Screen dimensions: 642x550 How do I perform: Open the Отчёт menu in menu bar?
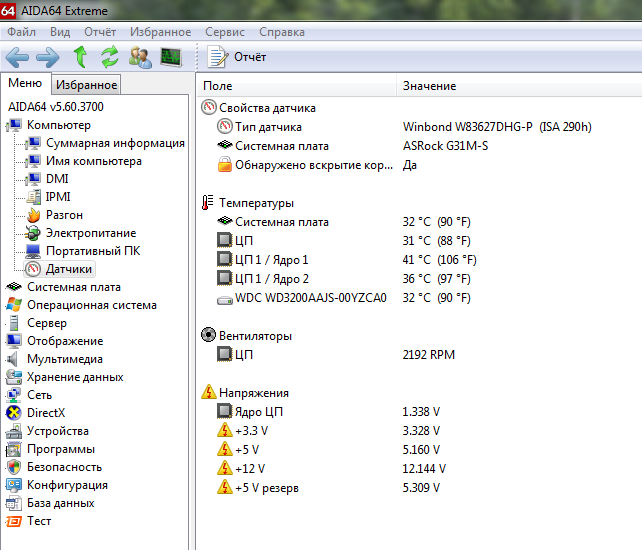pyautogui.click(x=100, y=32)
